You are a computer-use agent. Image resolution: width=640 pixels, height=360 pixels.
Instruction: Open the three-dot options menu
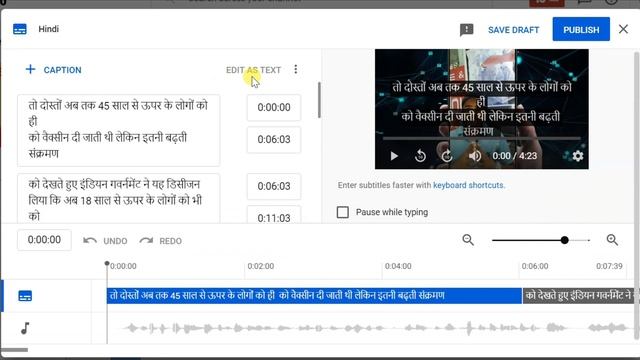[296, 69]
